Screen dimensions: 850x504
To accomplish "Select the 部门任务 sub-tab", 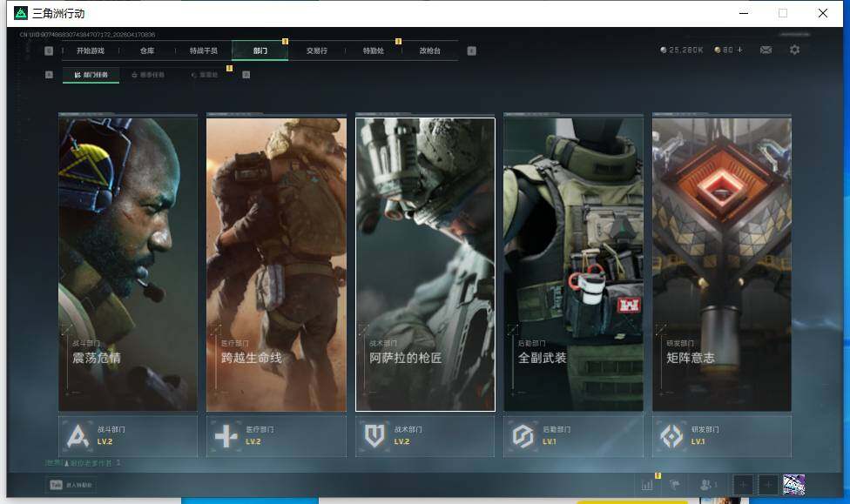I will (91, 75).
